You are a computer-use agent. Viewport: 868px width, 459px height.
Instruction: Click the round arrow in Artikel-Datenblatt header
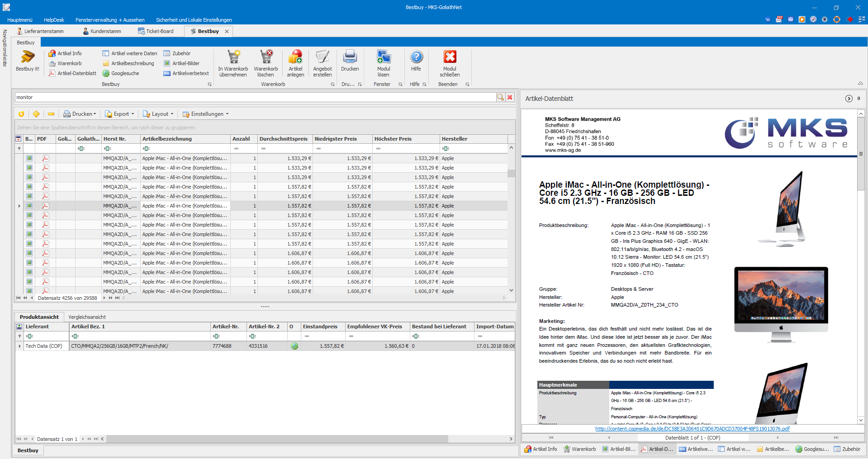point(849,99)
